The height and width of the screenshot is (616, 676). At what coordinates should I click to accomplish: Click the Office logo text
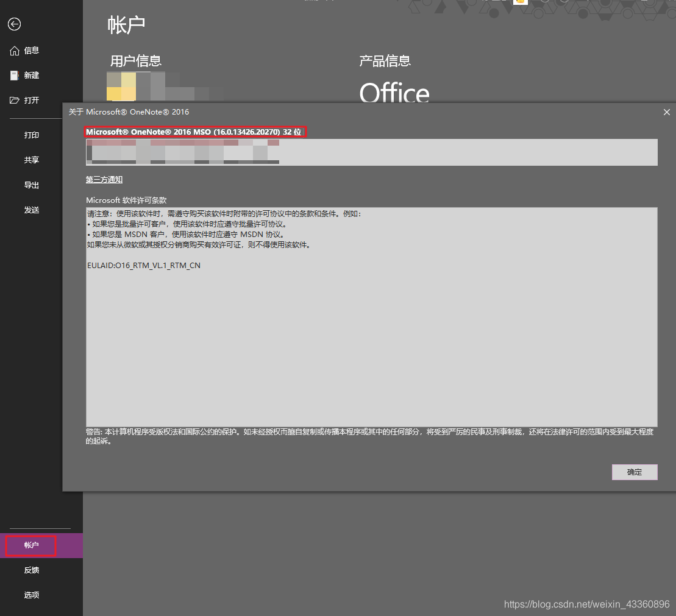point(394,92)
